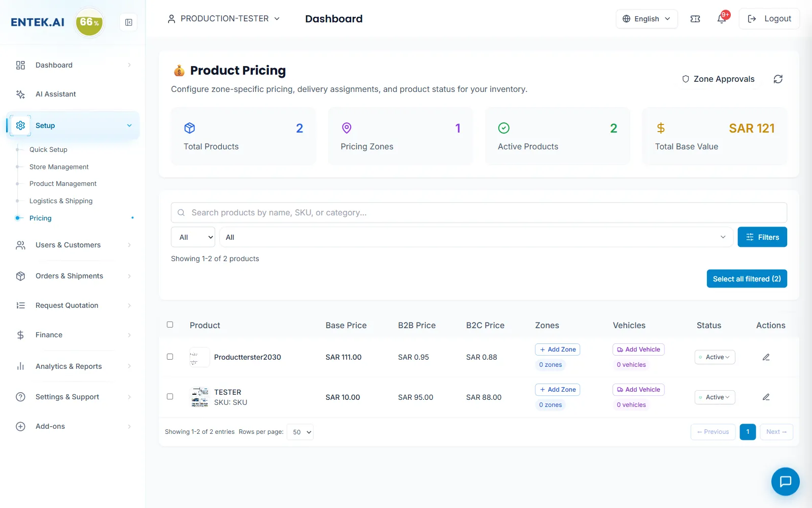Open the wide All category dropdown
812x508 pixels.
click(476, 237)
